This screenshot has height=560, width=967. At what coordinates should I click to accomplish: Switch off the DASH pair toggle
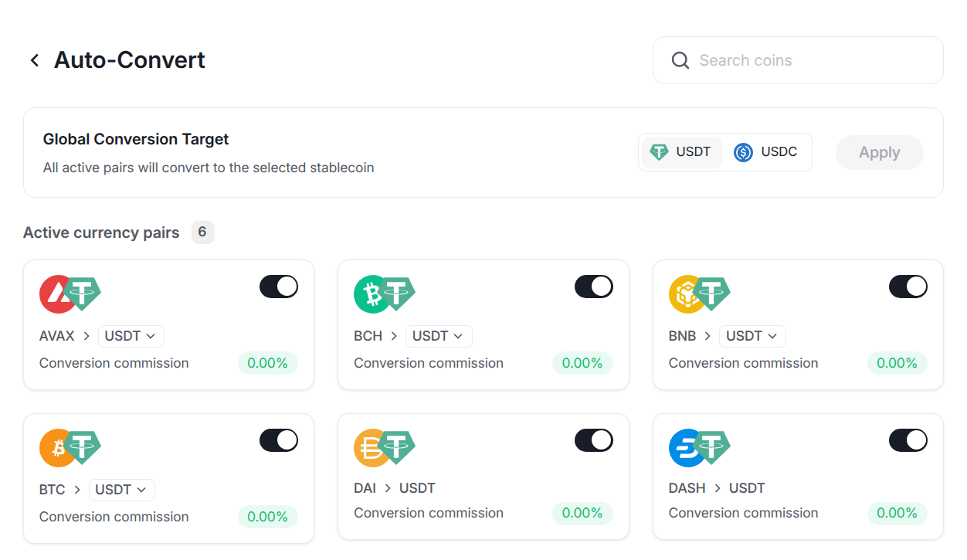908,440
